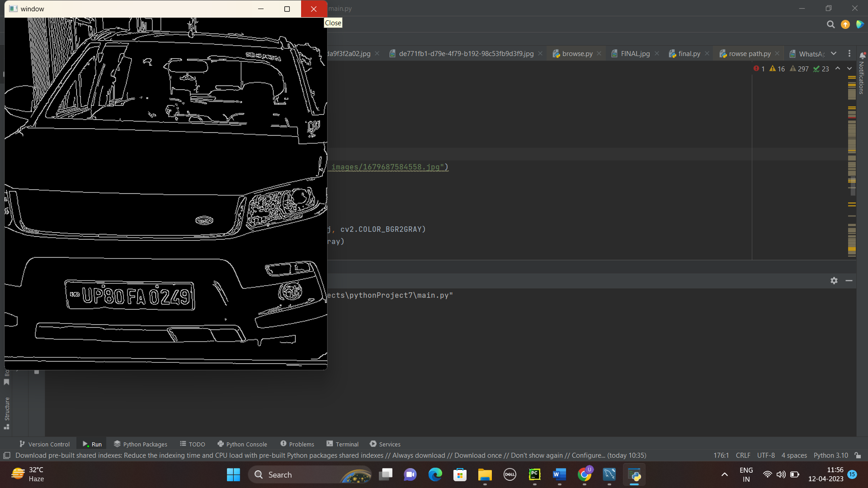
Task: Close the FINAL.jpg tab
Action: 657,53
